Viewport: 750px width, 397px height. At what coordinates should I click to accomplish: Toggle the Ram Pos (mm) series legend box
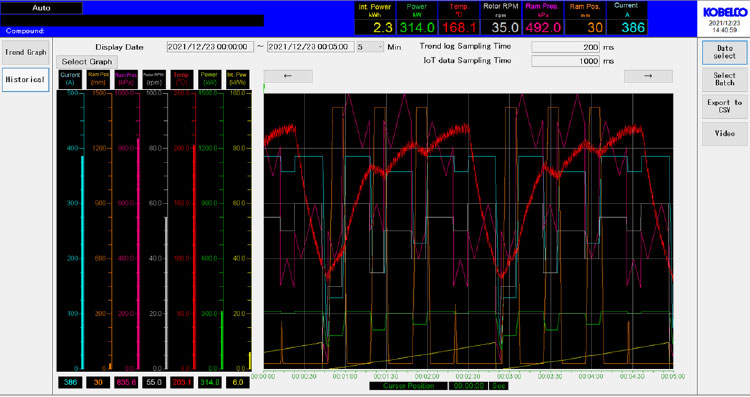coord(98,79)
